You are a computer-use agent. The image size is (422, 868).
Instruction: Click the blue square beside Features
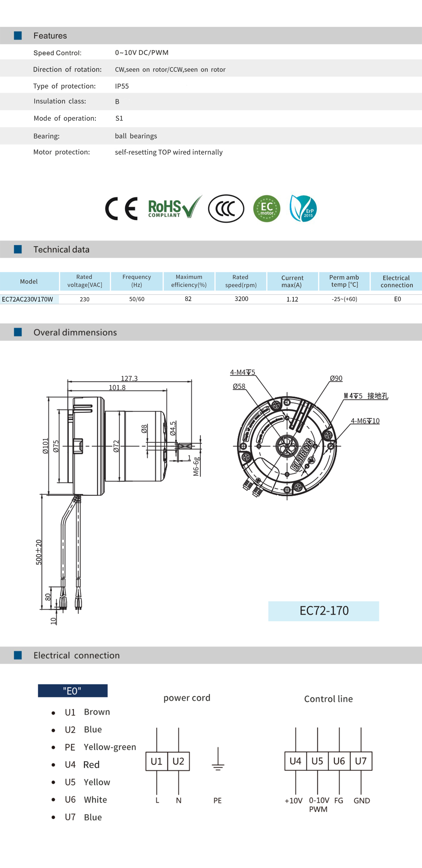[x=18, y=35]
